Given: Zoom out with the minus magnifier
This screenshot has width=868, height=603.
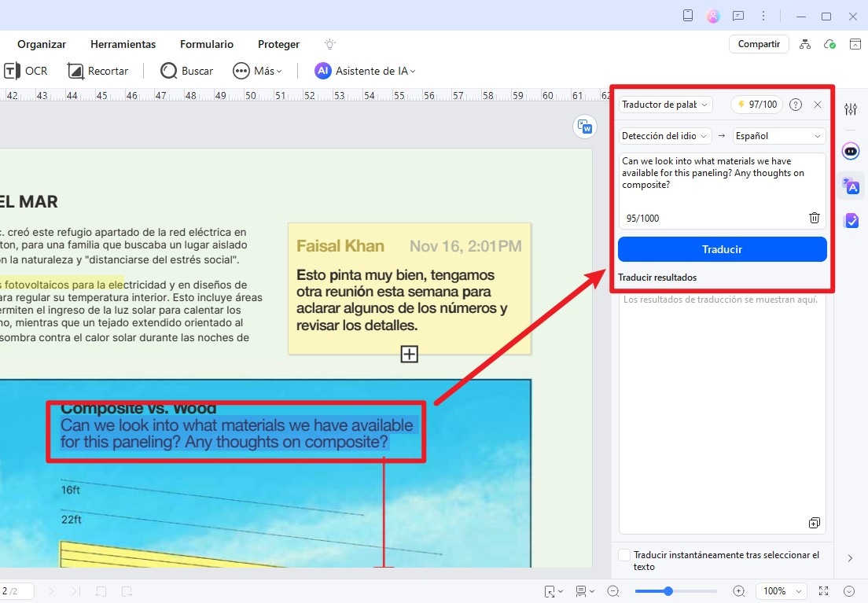Looking at the screenshot, I should 612,591.
